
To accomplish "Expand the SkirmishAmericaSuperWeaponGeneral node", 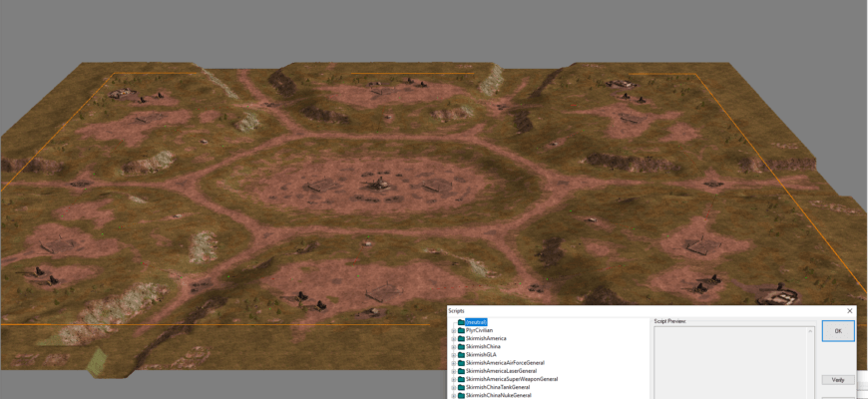I will click(x=454, y=379).
